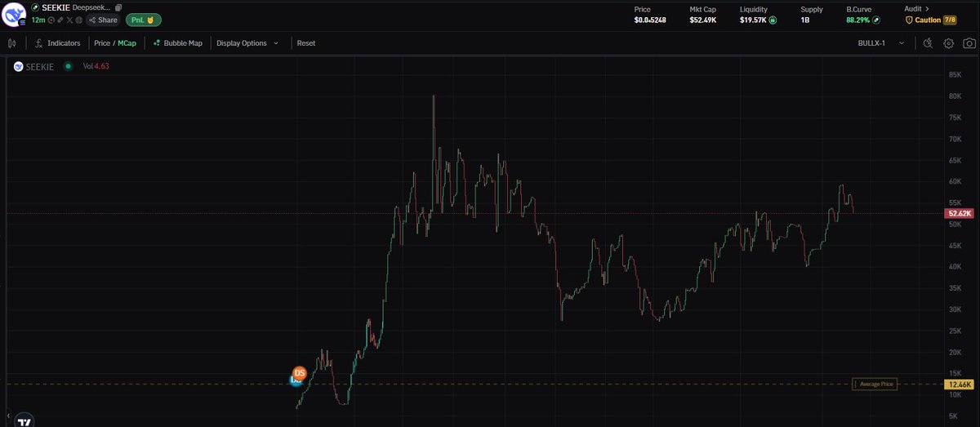980x427 pixels.
Task: Click the Average Price line label
Action: coord(874,384)
